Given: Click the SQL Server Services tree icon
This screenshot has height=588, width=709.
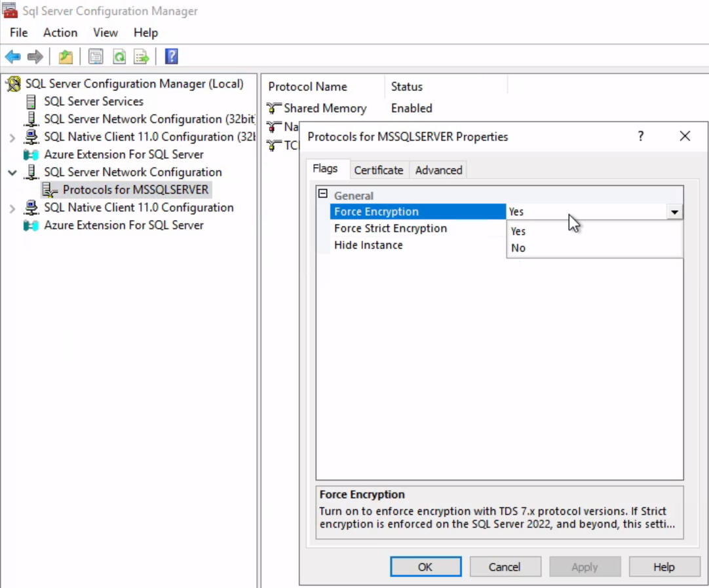Looking at the screenshot, I should coord(31,101).
